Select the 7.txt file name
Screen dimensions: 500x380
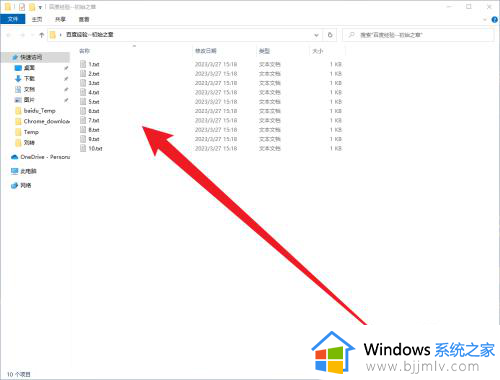coord(94,120)
